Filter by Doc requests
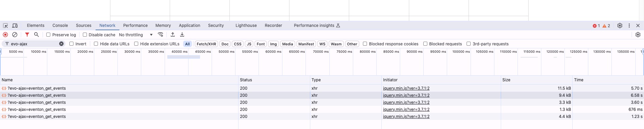 (225, 44)
